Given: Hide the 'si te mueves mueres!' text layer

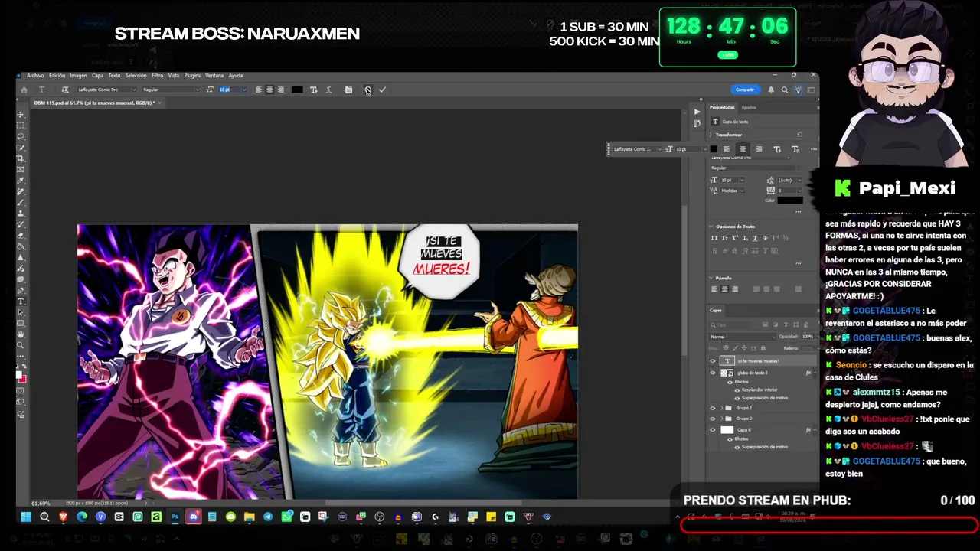Looking at the screenshot, I should 712,361.
